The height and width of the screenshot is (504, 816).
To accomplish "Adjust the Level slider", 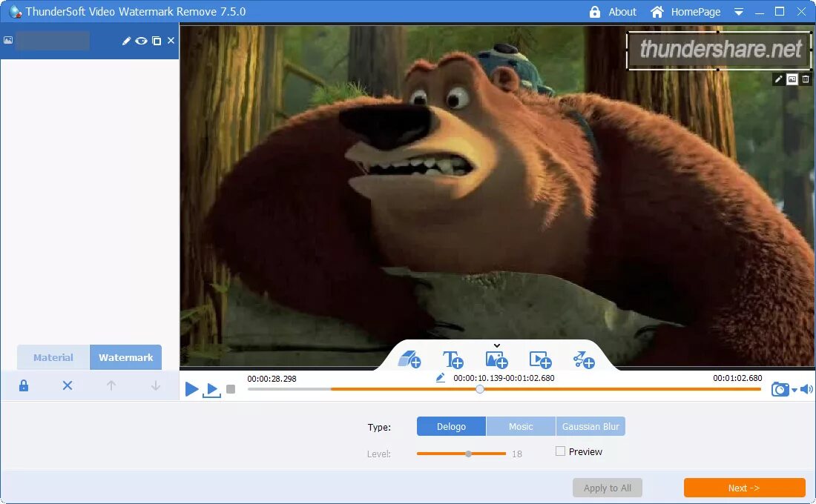I will click(x=468, y=454).
